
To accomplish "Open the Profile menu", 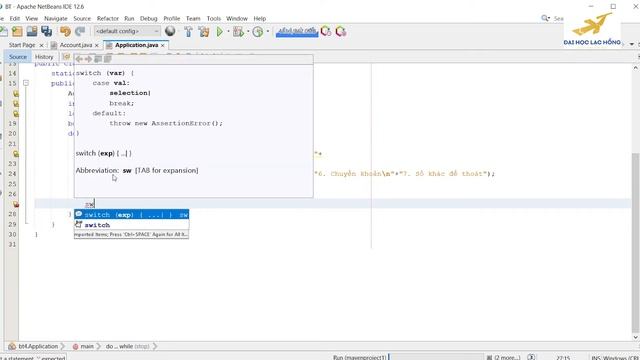I will [171, 18].
